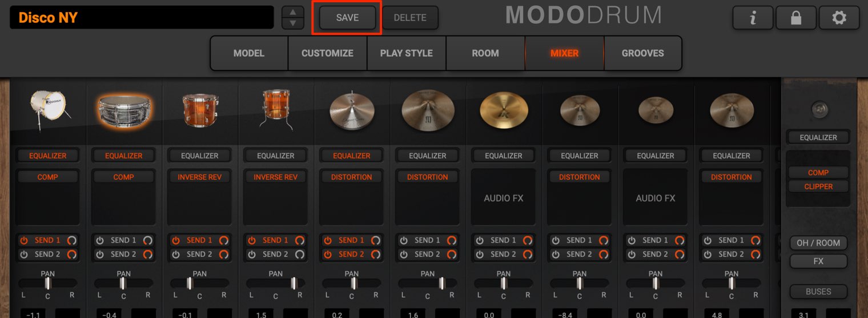
Task: Show the FX channels
Action: (818, 261)
